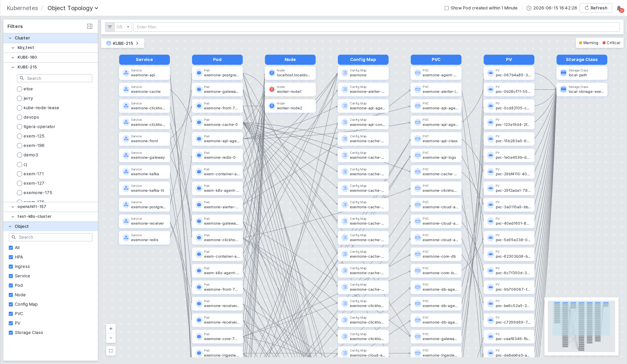This screenshot has height=364, width=627.
Task: Expand the KUBE-180 cluster tree item
Action: pos(13,57)
